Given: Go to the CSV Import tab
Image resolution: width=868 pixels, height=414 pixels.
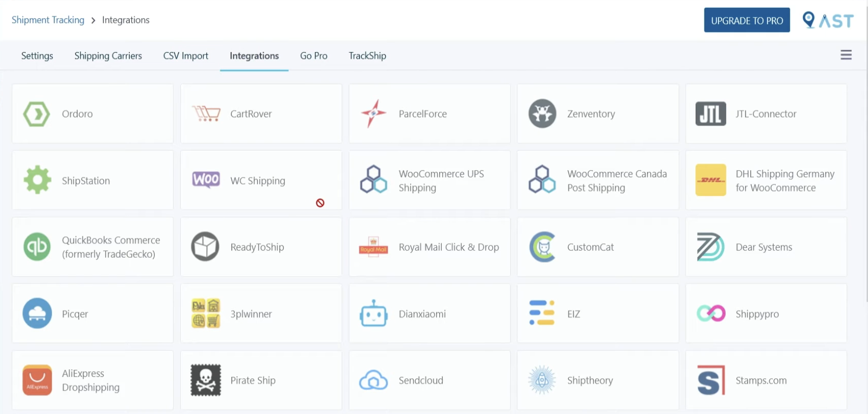Looking at the screenshot, I should (185, 56).
